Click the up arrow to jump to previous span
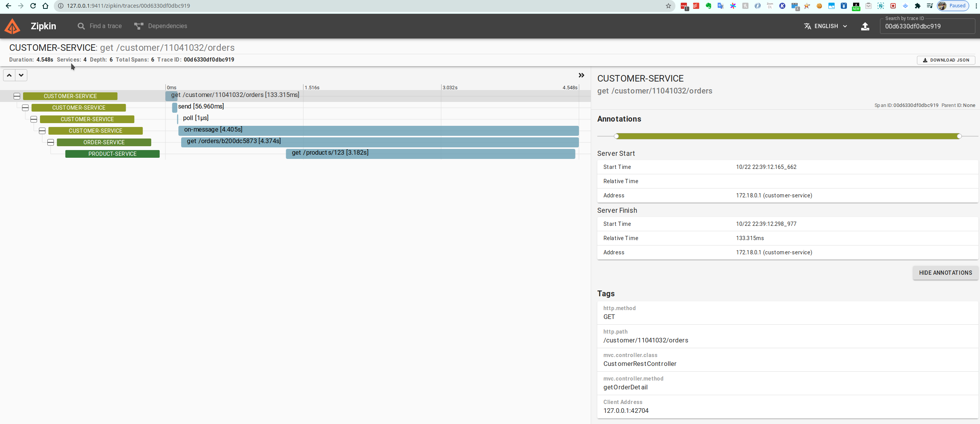Screen dimensions: 980x424 point(8,75)
